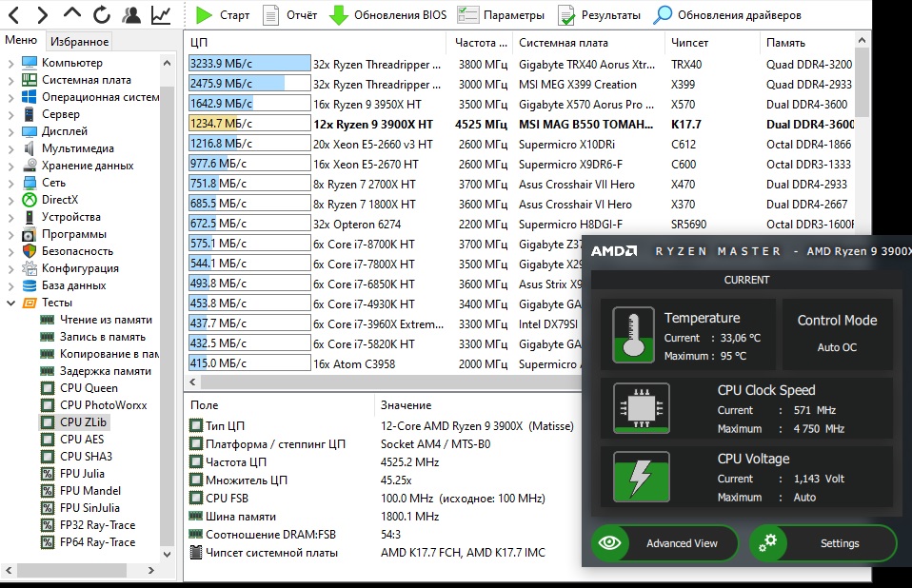Sort by ЦП column header

click(316, 43)
